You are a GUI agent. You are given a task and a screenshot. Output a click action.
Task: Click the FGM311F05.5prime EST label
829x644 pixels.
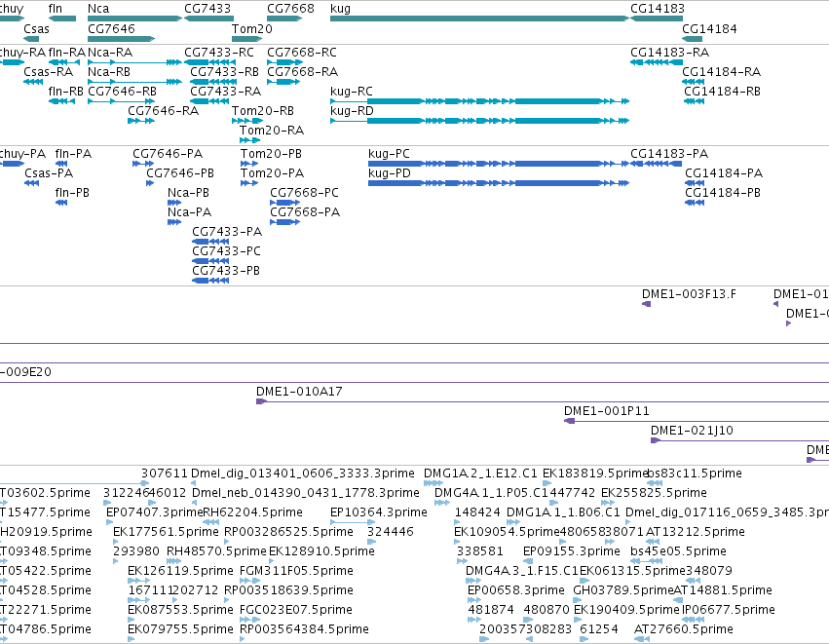296,571
